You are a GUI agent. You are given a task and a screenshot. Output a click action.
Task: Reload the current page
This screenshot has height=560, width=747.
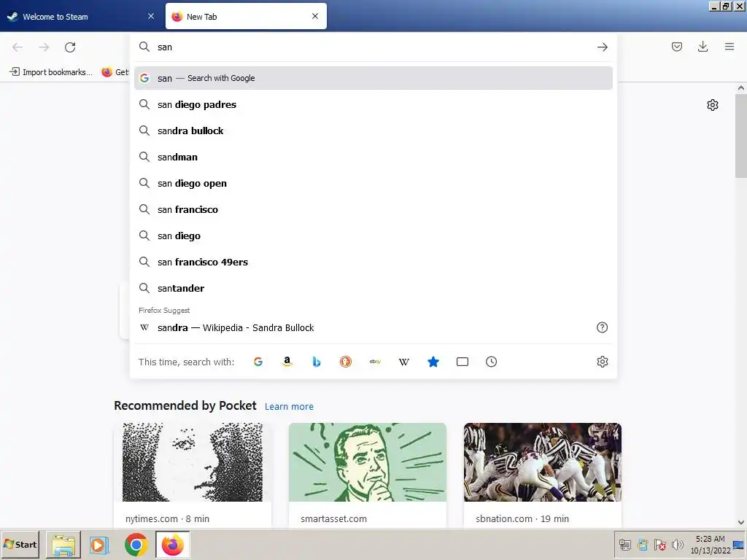[x=70, y=47]
